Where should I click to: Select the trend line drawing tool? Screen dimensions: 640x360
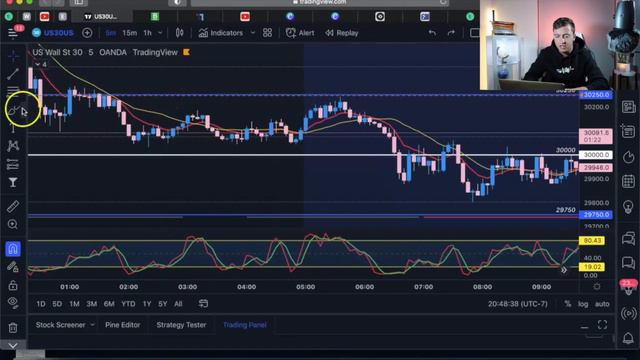click(13, 74)
